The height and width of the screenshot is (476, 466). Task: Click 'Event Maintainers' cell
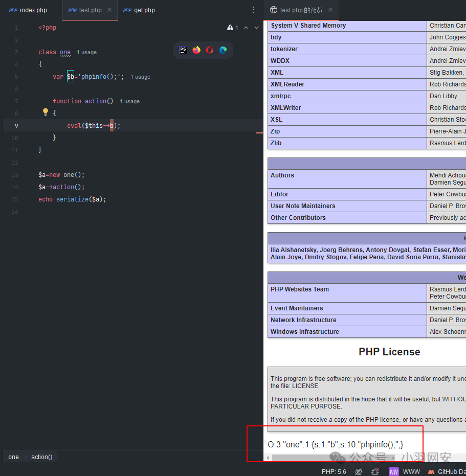pos(347,308)
